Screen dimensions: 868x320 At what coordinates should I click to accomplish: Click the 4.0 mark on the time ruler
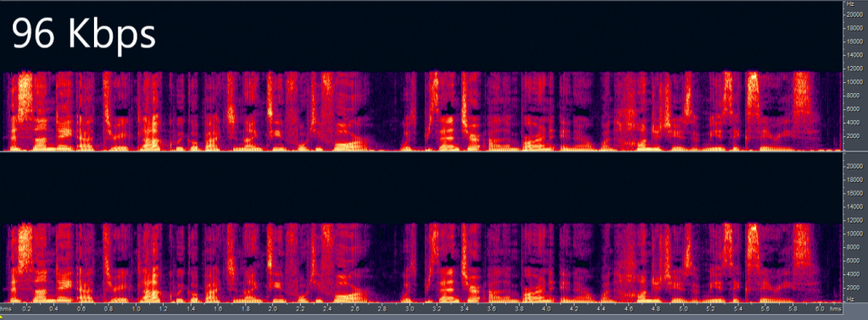click(547, 308)
